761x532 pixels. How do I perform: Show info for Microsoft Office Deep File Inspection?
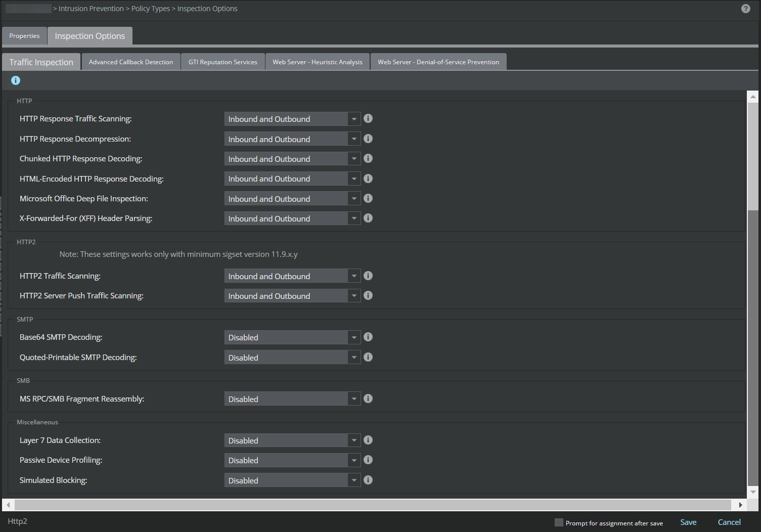(368, 198)
